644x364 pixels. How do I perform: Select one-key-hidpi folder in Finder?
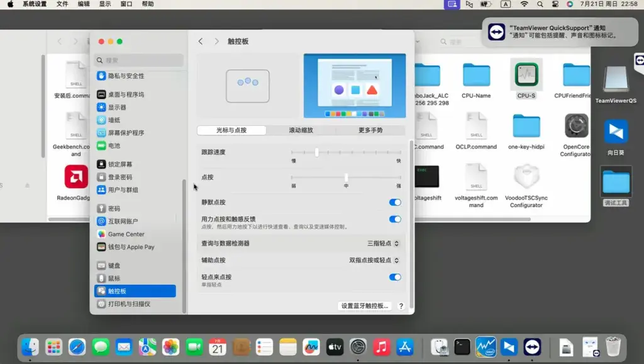[526, 126]
